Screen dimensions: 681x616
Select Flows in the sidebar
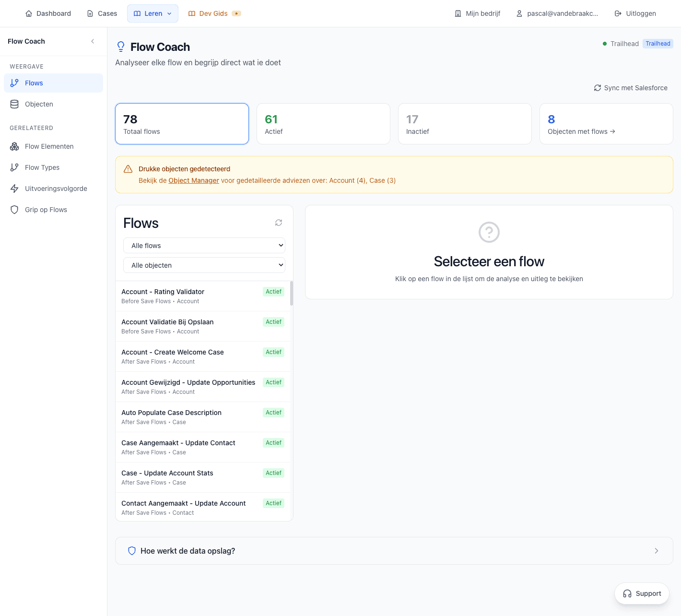coord(53,83)
